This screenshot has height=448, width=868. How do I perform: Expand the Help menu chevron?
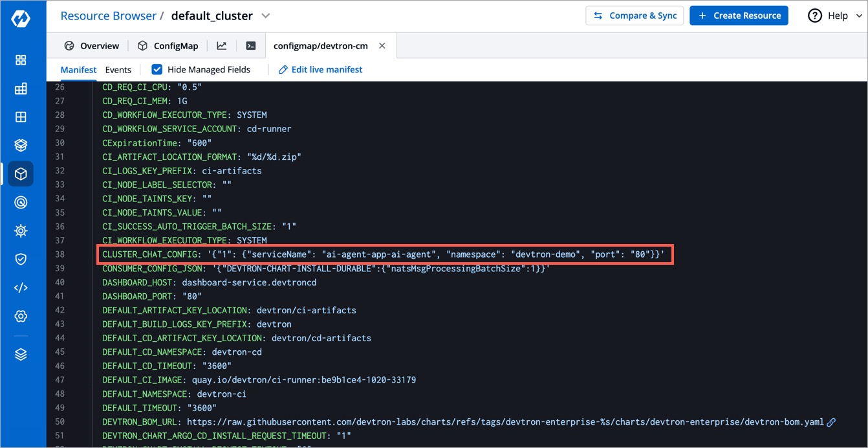(860, 16)
